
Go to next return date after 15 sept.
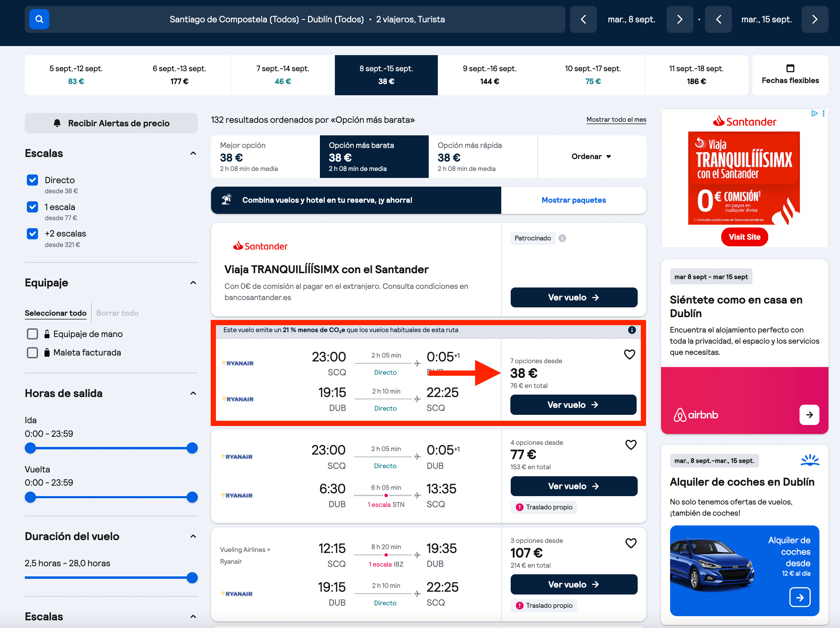tap(815, 19)
